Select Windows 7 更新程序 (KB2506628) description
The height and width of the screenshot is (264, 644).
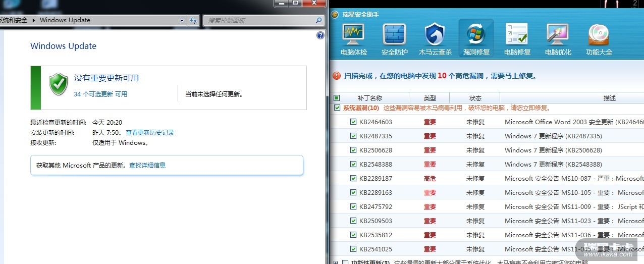[x=553, y=150]
